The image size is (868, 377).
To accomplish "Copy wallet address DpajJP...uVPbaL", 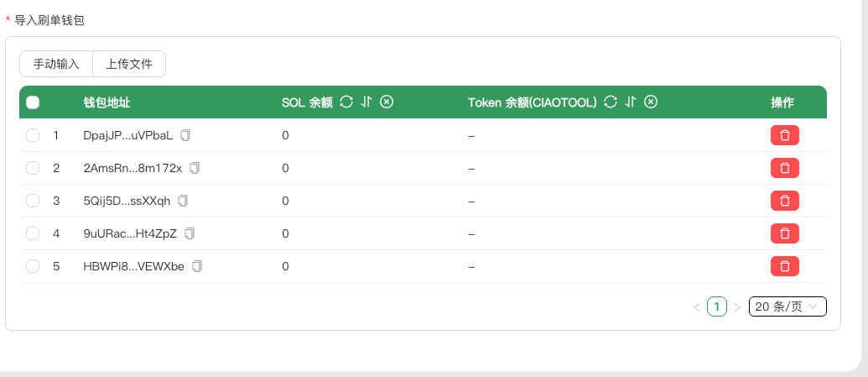I will tap(186, 135).
